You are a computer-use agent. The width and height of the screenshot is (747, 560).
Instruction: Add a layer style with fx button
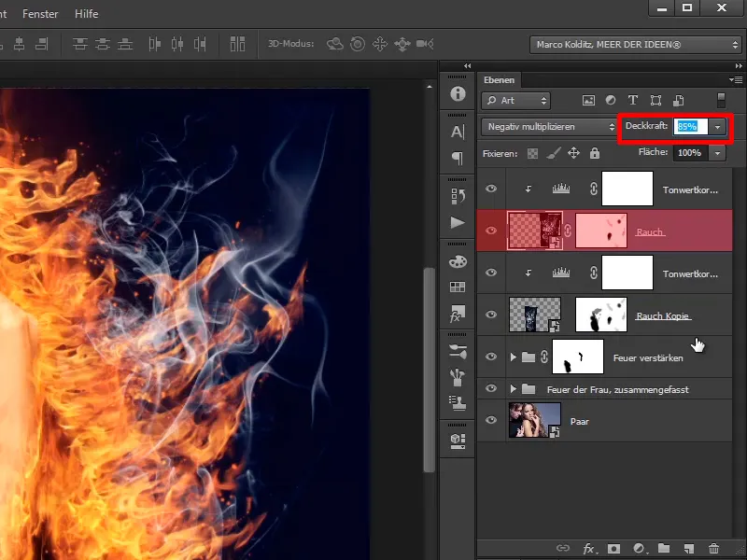tap(589, 549)
